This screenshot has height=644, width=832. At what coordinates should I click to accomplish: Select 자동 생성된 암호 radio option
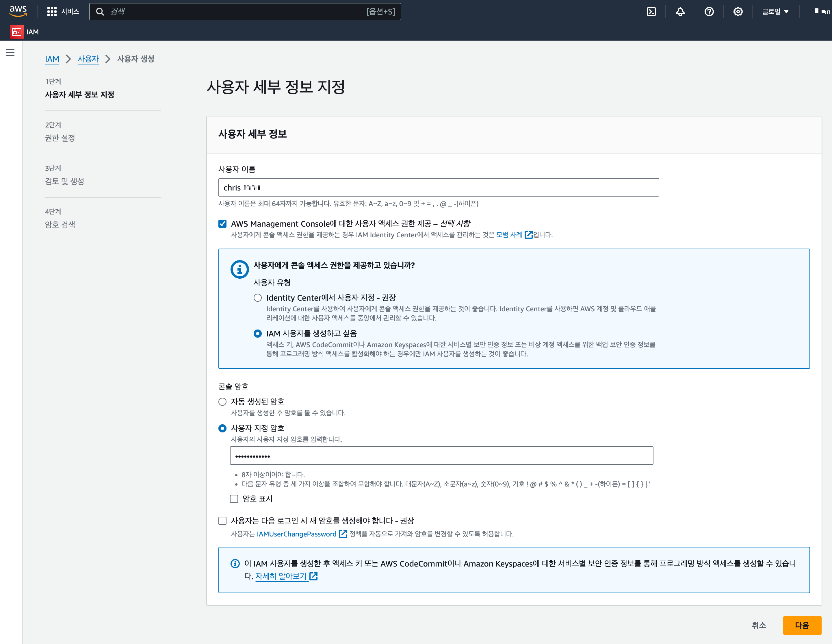[x=222, y=402]
